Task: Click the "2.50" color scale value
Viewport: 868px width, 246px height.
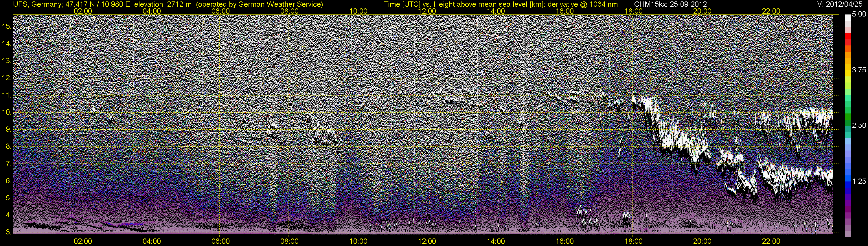Action: [859, 125]
